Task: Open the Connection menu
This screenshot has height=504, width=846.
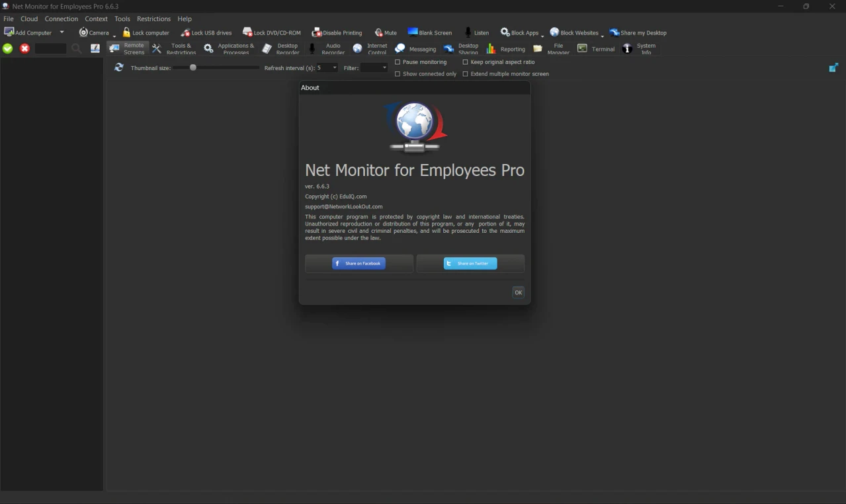Action: coord(62,19)
